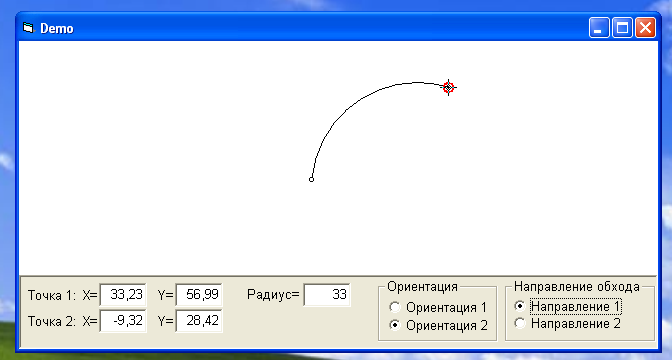Click the Точка 2 X field showing -9,32
This screenshot has width=672, height=360.
click(x=123, y=321)
